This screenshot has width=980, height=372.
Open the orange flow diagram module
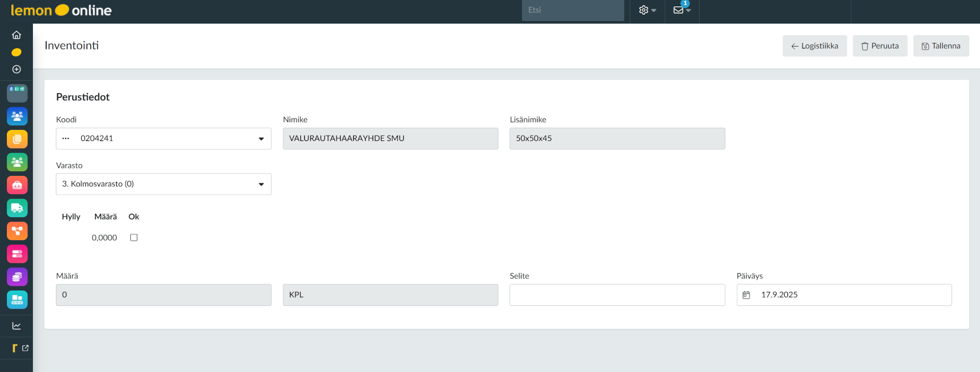pyautogui.click(x=17, y=231)
